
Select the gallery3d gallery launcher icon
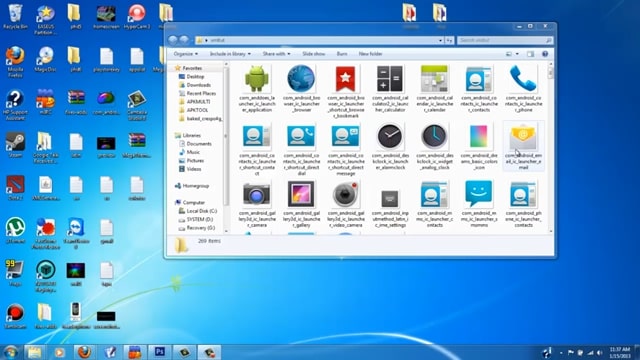pyautogui.click(x=301, y=194)
